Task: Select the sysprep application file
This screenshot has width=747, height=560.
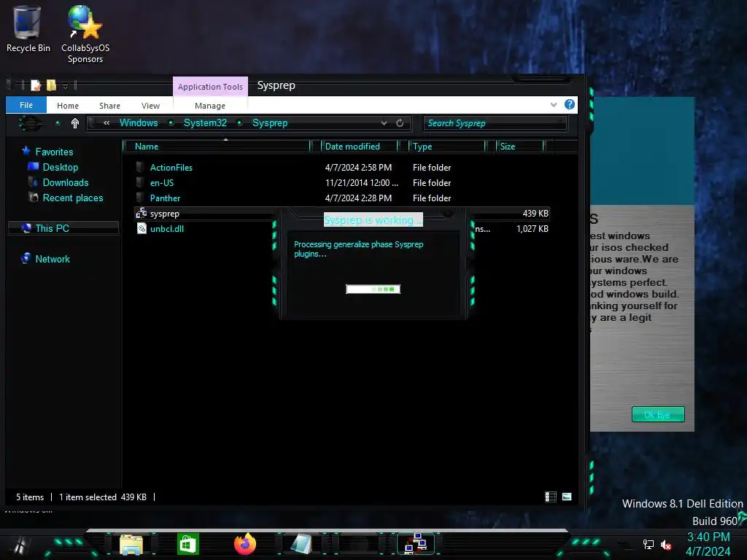Action: point(164,214)
